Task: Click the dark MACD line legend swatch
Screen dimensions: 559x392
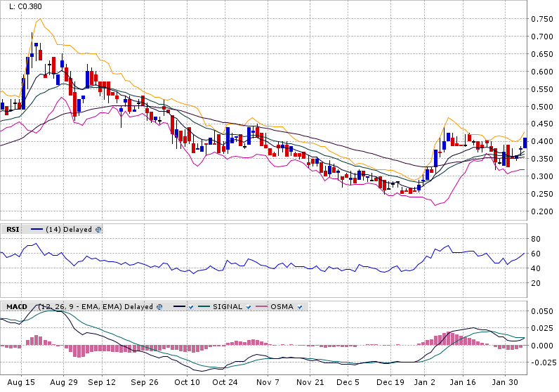Action: (178, 306)
